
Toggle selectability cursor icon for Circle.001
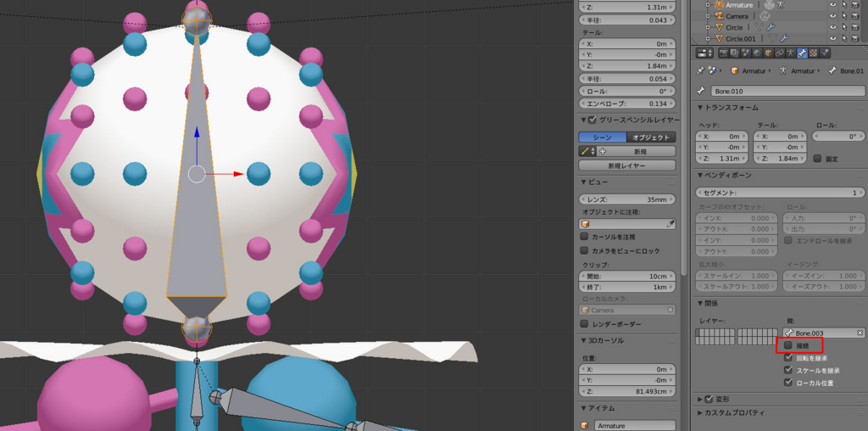(845, 38)
